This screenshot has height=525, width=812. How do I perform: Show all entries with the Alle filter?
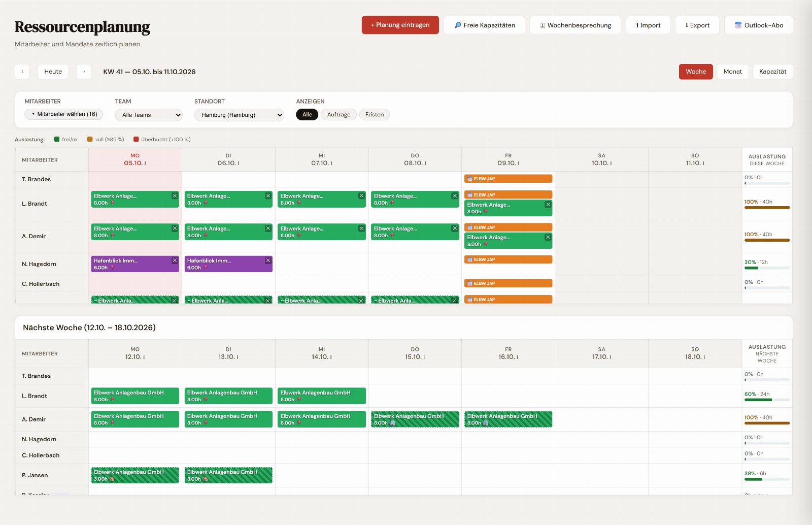coord(307,115)
